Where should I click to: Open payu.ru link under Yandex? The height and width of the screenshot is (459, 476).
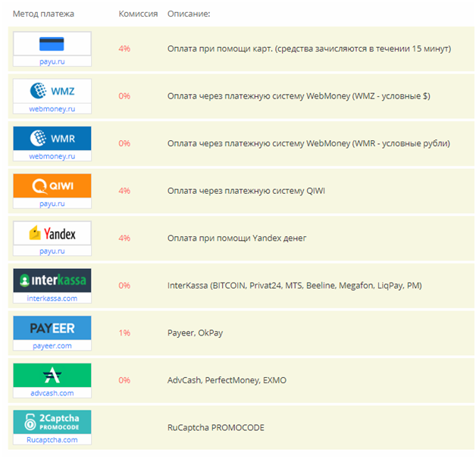(x=52, y=251)
